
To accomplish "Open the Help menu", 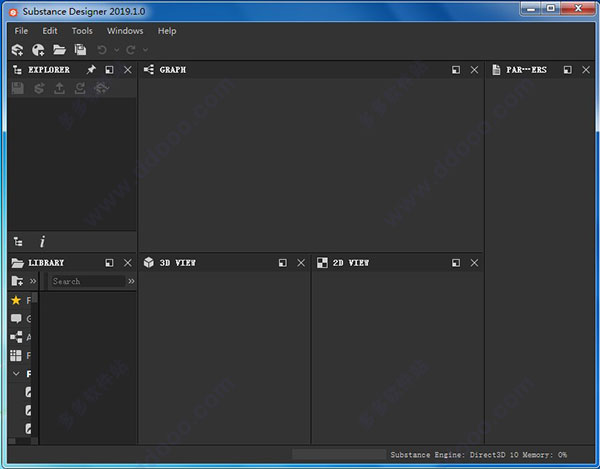I will coord(167,31).
